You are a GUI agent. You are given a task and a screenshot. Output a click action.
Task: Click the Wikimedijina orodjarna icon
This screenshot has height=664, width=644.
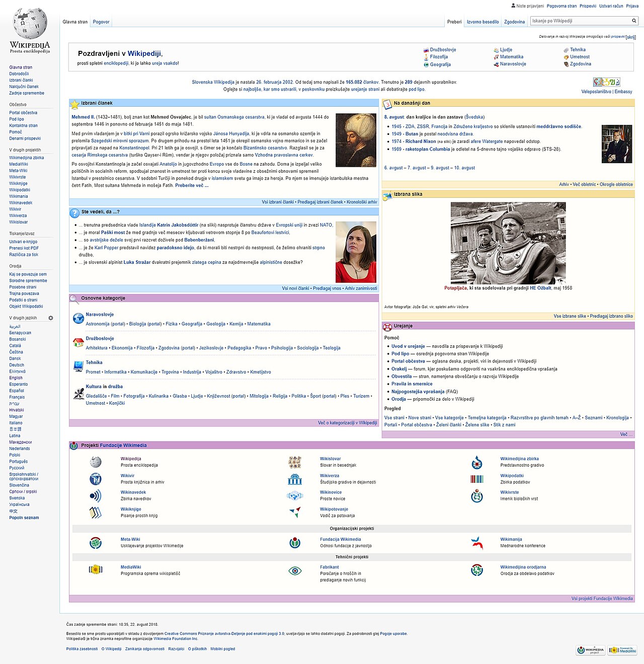[x=477, y=570]
